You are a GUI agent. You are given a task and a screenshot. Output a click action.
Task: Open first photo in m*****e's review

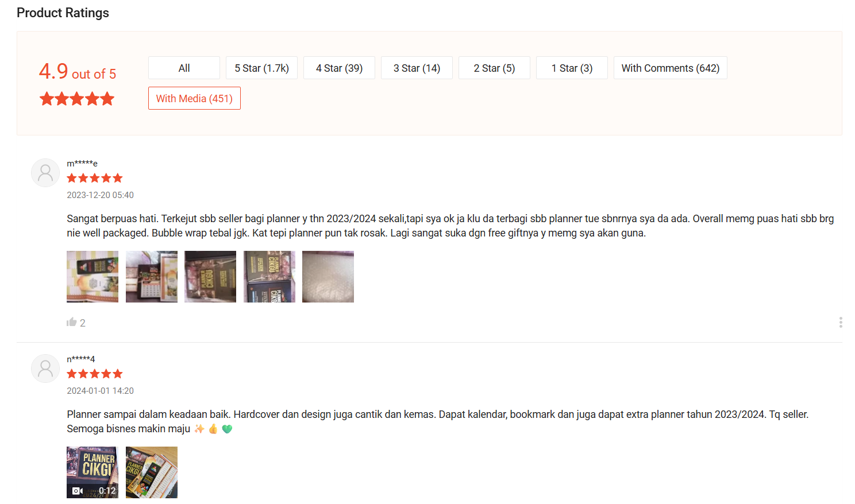point(93,277)
